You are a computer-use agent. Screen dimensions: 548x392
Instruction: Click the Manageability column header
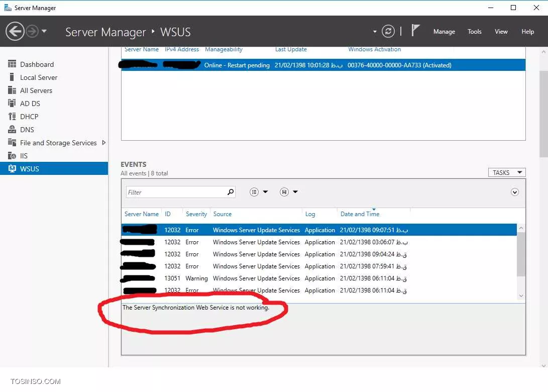(x=224, y=49)
